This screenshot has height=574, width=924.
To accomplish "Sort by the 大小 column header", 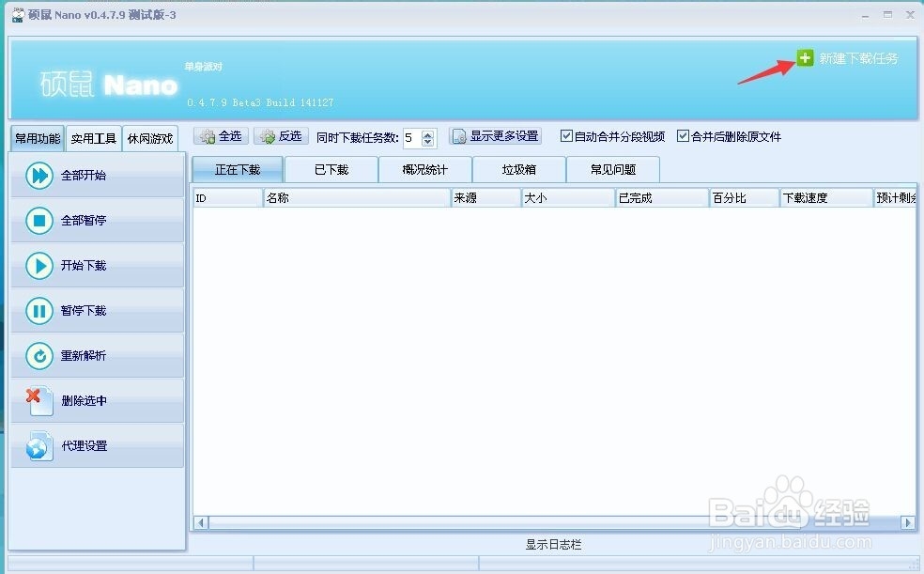I will pyautogui.click(x=569, y=198).
